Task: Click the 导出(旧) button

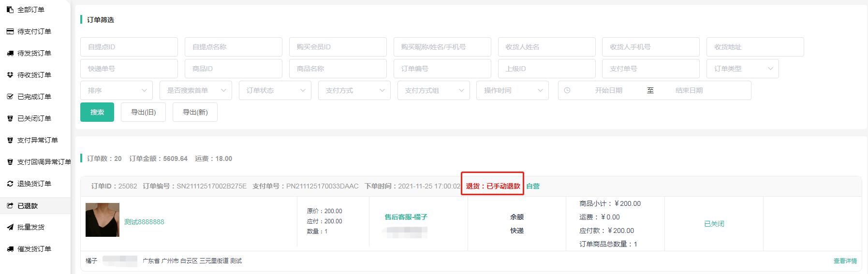Action: coord(143,112)
